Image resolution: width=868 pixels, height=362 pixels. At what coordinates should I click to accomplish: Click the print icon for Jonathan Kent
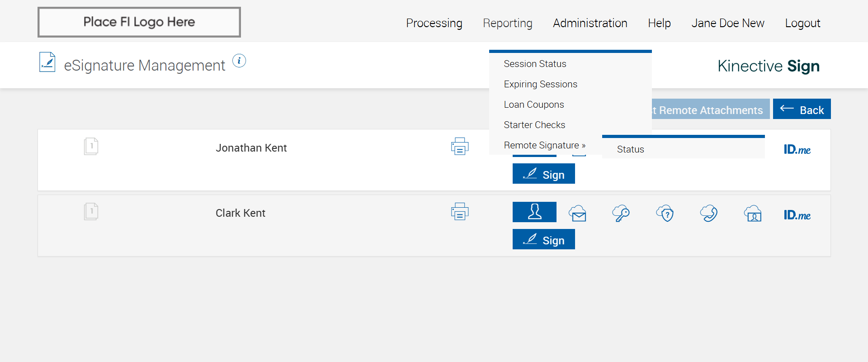(459, 147)
